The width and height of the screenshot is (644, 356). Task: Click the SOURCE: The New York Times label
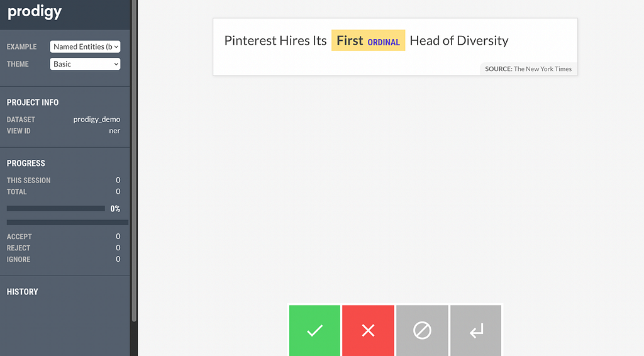(528, 69)
